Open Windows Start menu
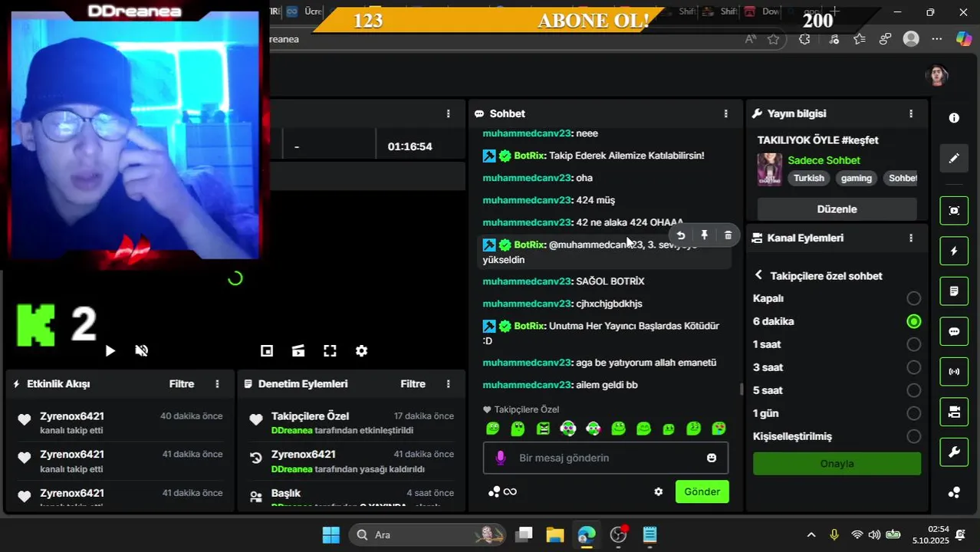 [331, 534]
